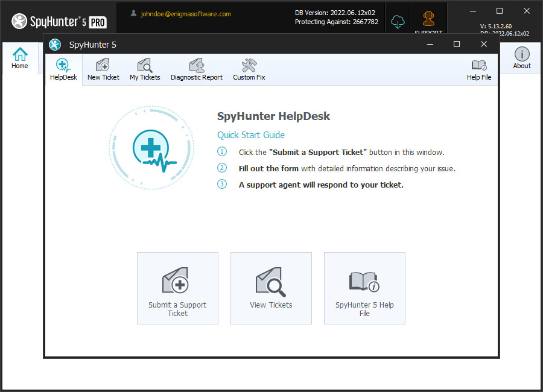Click the HelpDesk medical cross graphic

151,148
